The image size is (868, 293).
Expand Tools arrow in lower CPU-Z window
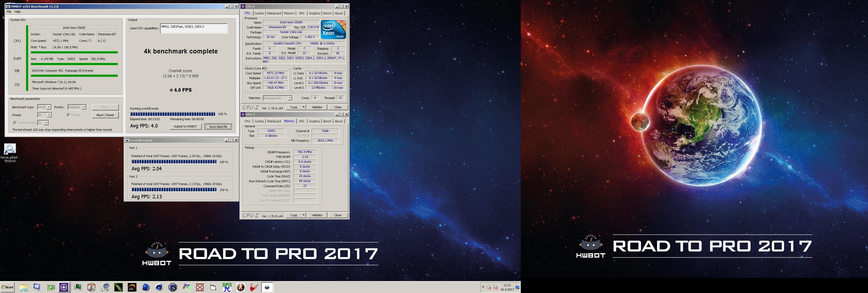(x=304, y=215)
